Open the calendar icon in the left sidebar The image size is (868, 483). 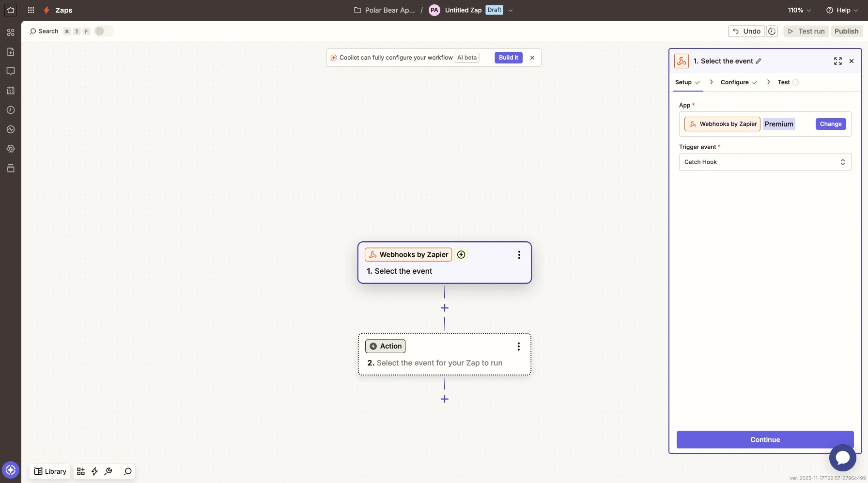click(11, 91)
